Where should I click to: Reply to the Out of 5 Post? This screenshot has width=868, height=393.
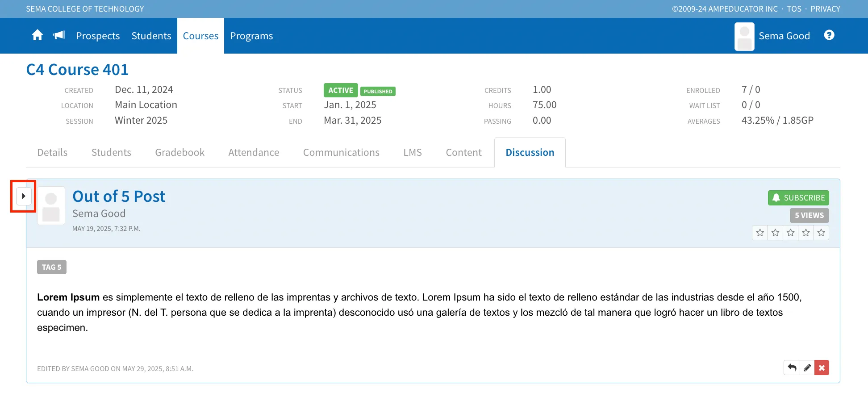(792, 368)
